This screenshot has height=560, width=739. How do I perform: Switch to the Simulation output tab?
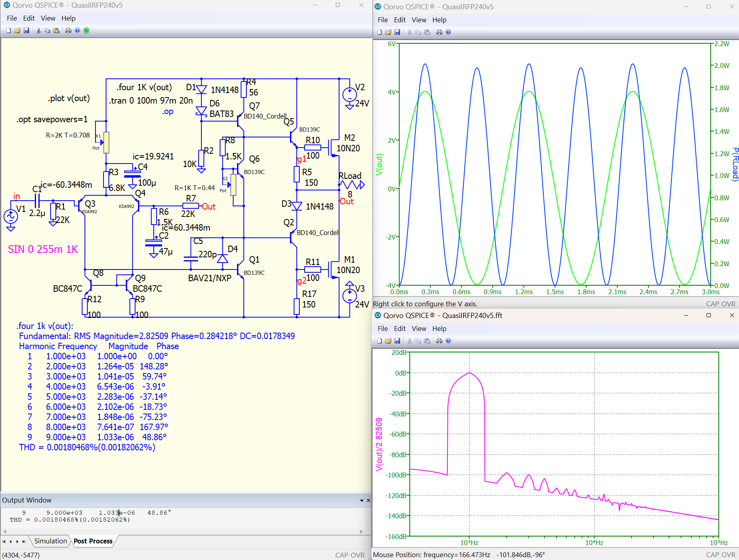(51, 541)
